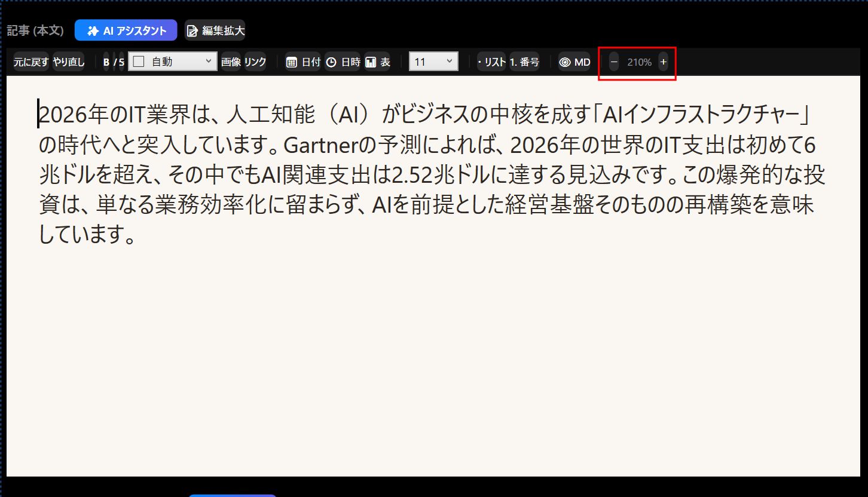Open the AI アシスタント panel
868x497 pixels.
click(126, 30)
